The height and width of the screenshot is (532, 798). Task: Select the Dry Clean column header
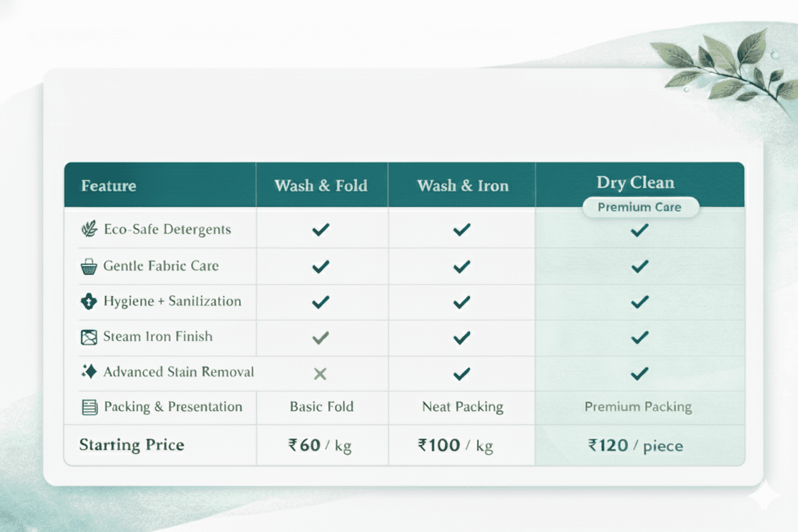636,183
